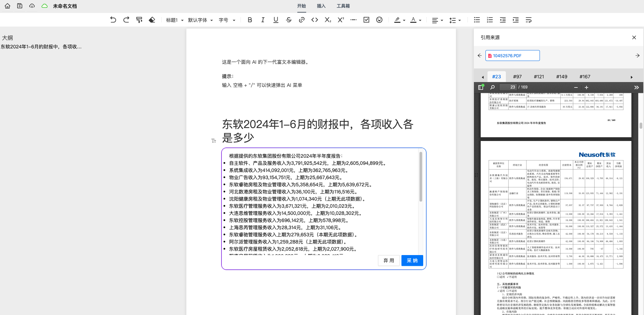Image resolution: width=644 pixels, height=315 pixels.
Task: Toggle bold formatting
Action: tap(250, 20)
